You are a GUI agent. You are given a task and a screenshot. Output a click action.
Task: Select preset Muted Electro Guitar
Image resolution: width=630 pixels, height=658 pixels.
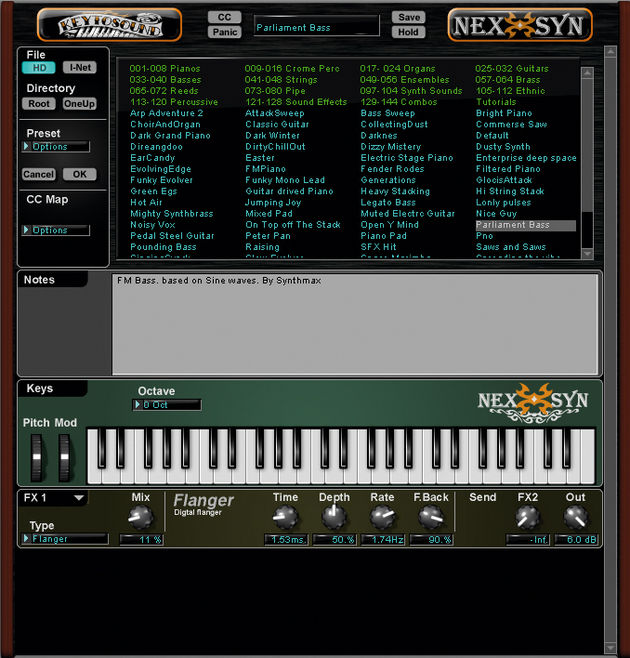tap(408, 214)
